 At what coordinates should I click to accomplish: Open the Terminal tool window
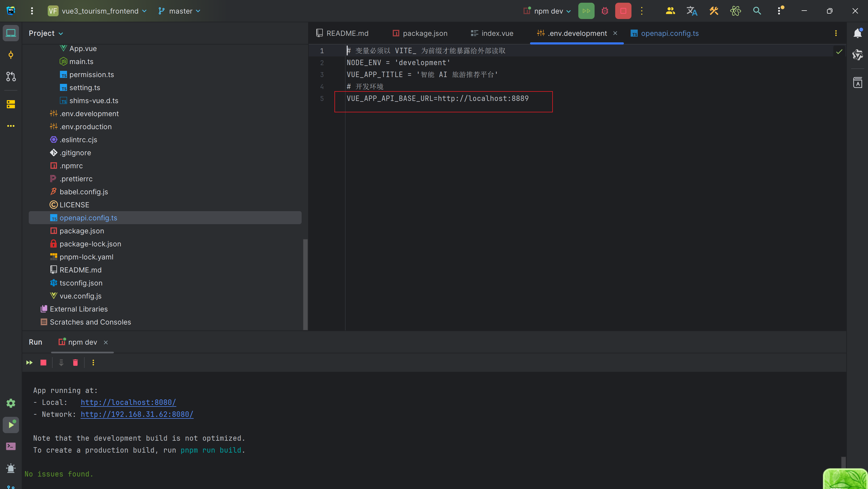click(x=11, y=447)
